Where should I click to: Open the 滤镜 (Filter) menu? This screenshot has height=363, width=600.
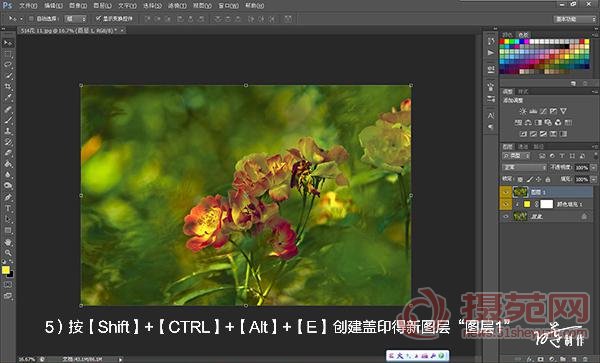pos(177,6)
